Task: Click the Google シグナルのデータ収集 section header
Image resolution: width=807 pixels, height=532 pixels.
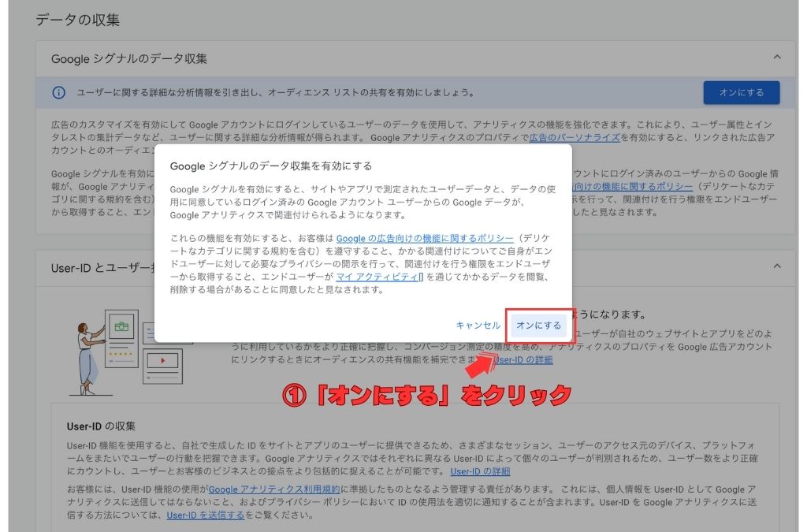Action: (x=129, y=58)
